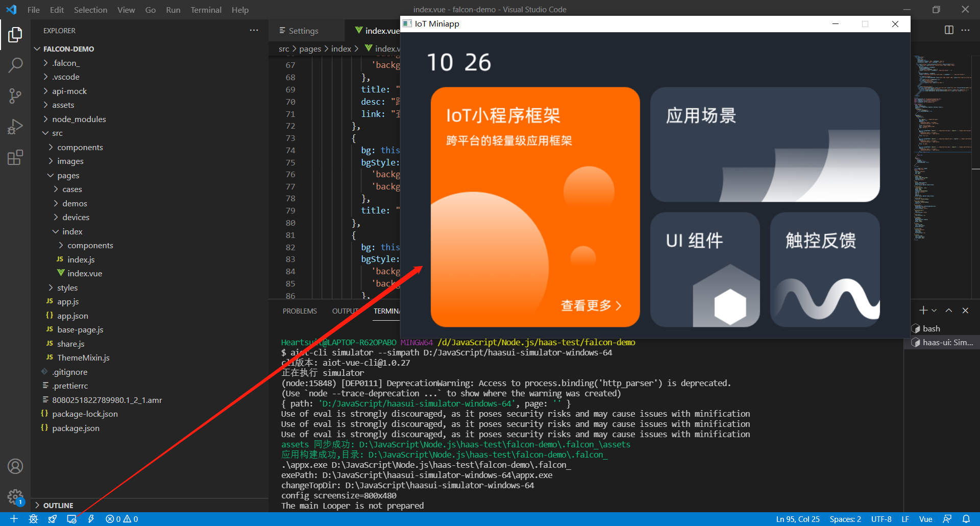980x526 pixels.
Task: Open the File menu
Action: (x=33, y=10)
